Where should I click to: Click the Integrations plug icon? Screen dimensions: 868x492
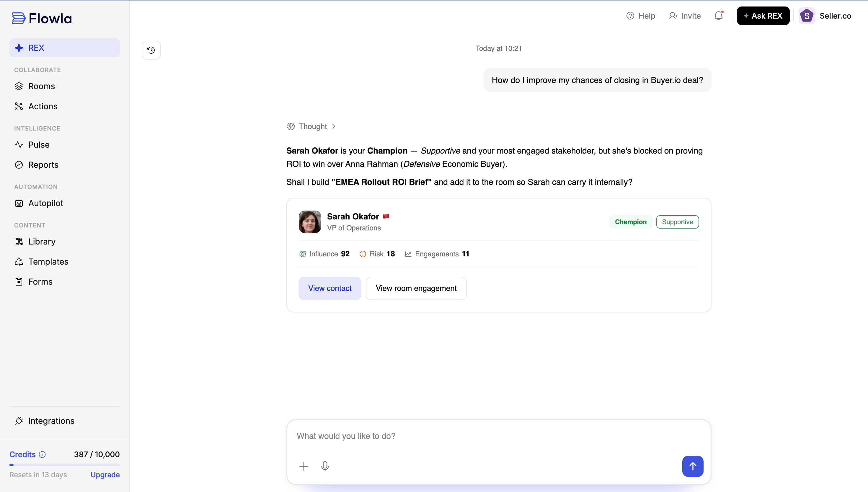19,420
